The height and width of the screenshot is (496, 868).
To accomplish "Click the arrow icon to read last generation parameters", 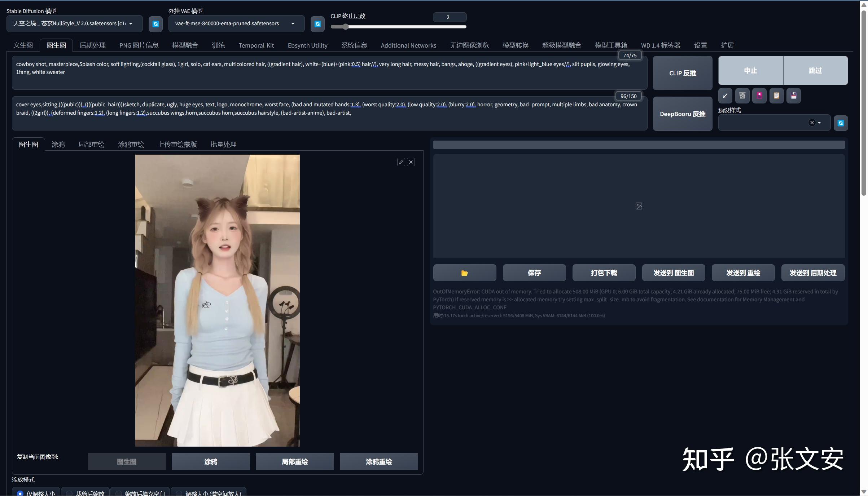I will pyautogui.click(x=725, y=96).
